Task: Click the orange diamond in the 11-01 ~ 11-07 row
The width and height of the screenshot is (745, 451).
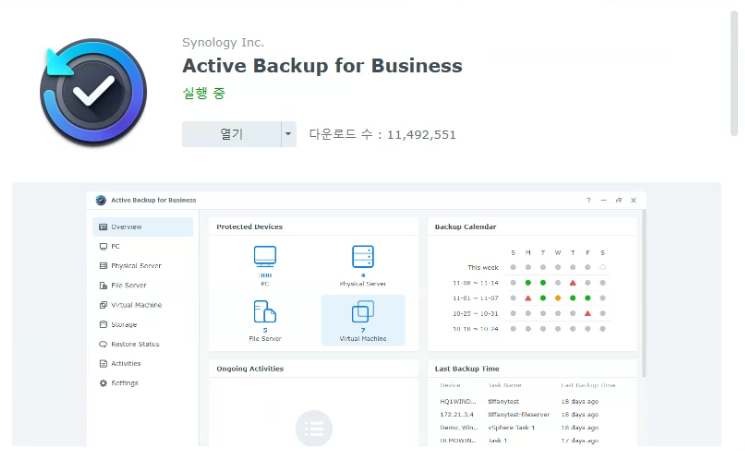Action: point(558,298)
